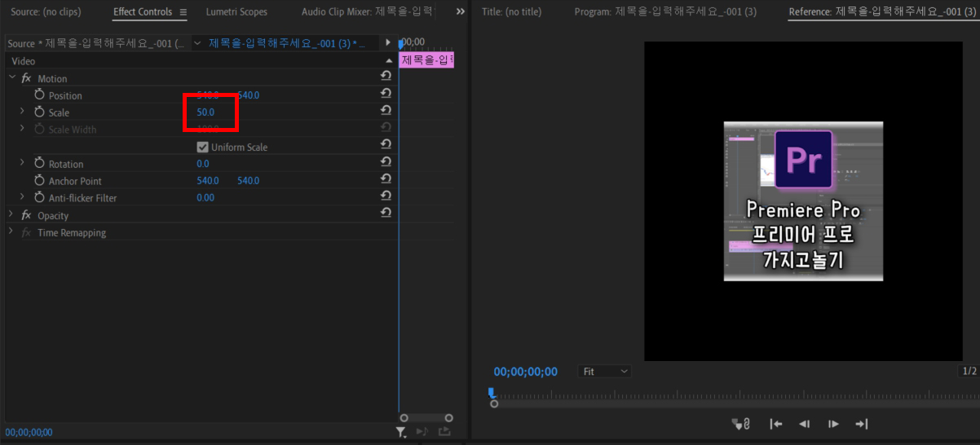The height and width of the screenshot is (445, 980).
Task: Click the Anchor Point X value 540.0
Action: [208, 181]
